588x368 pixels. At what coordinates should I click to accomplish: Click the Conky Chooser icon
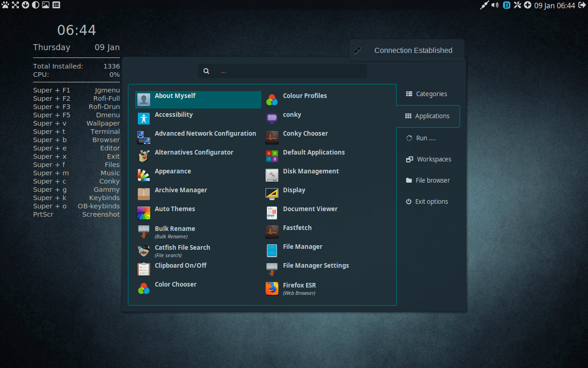[x=272, y=137]
